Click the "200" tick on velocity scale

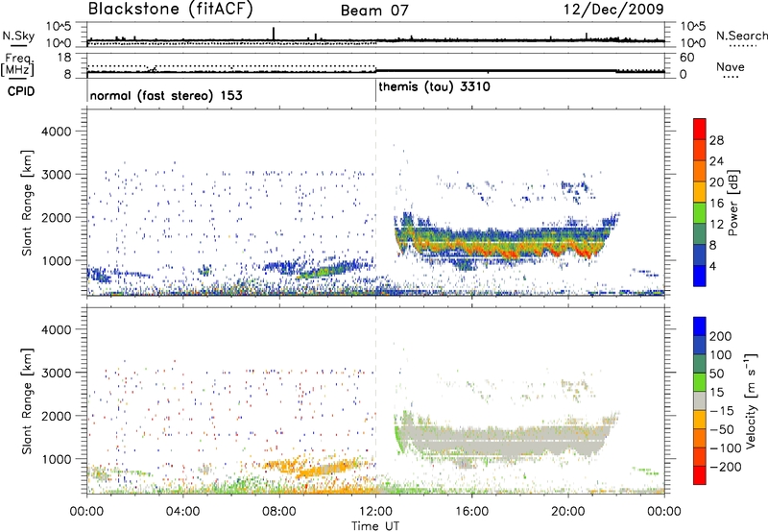(721, 336)
